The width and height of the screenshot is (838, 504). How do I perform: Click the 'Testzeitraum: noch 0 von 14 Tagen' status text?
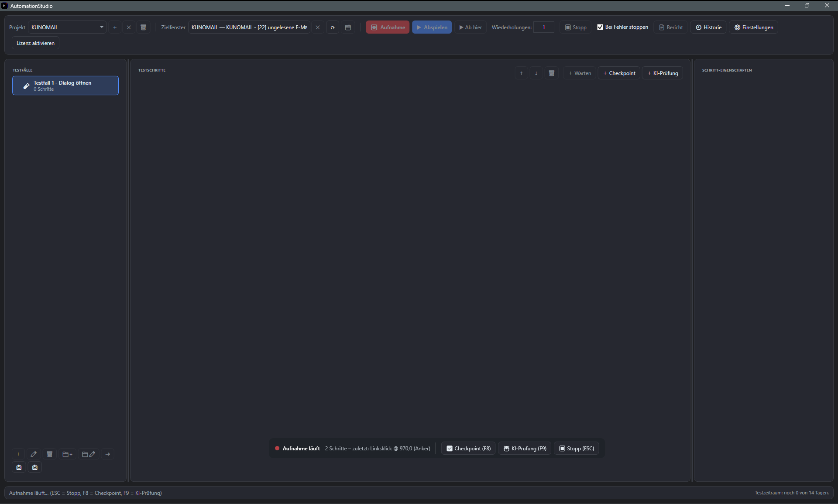point(792,493)
